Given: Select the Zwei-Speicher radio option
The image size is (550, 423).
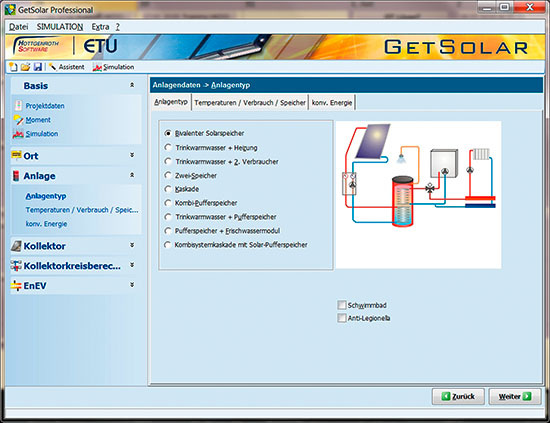Looking at the screenshot, I should coord(168,175).
